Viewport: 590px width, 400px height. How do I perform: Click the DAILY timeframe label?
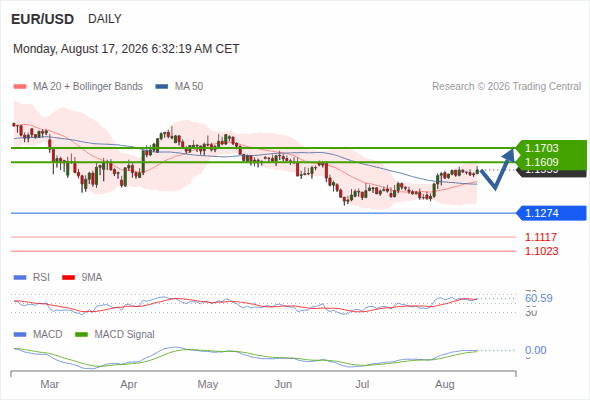coord(105,19)
